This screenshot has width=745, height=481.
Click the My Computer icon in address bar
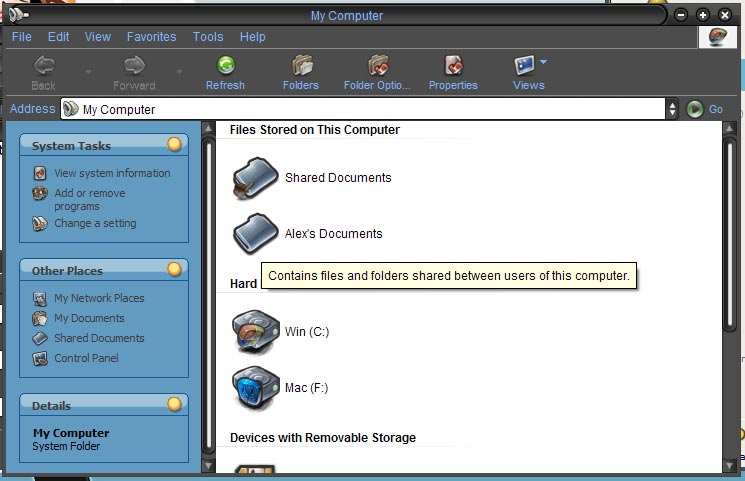point(71,109)
